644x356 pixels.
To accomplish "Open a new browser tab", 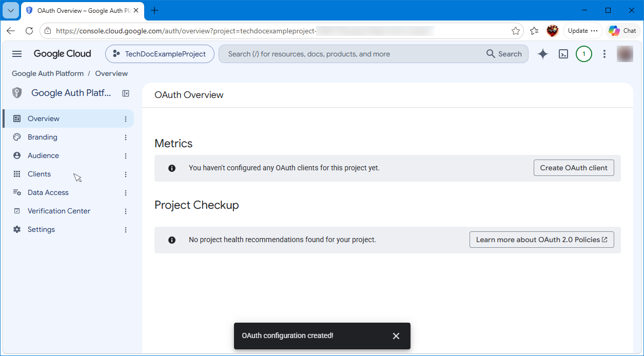I will (x=154, y=10).
